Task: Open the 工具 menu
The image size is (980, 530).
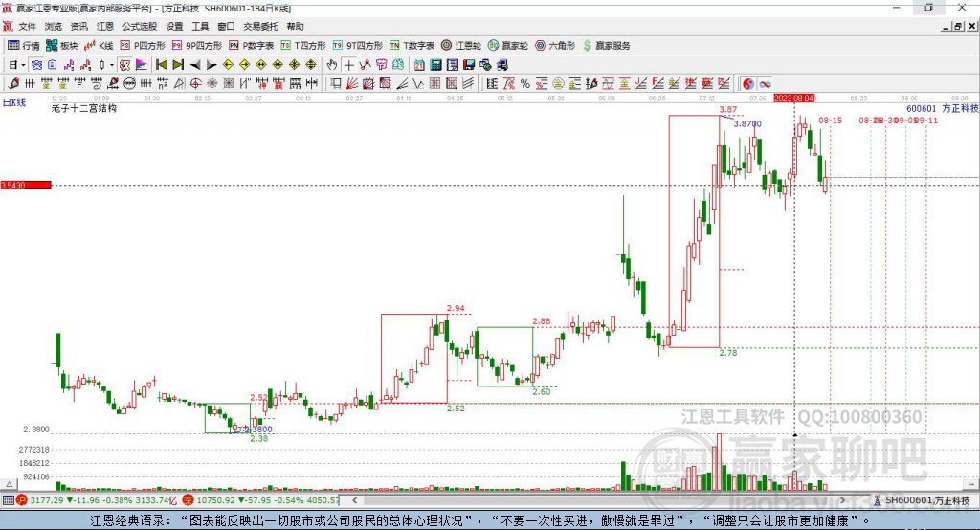Action: click(200, 26)
